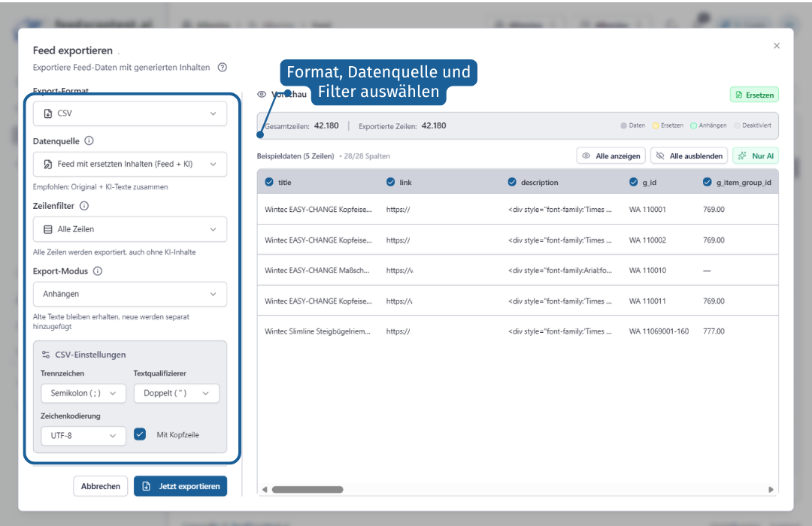Click the WA 110010 cell

tap(647, 271)
